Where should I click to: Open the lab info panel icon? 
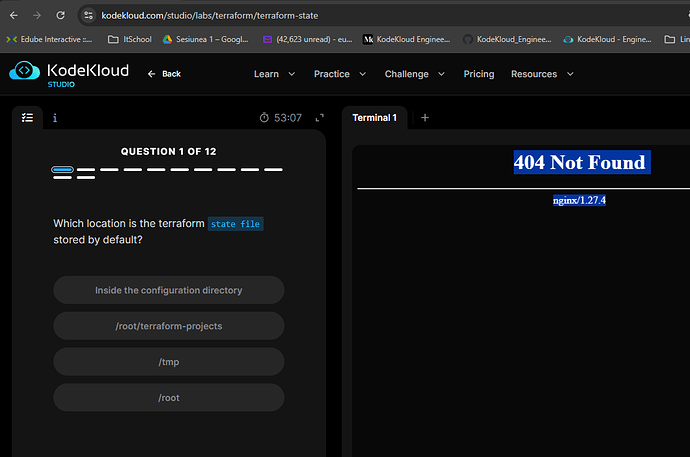coord(55,118)
